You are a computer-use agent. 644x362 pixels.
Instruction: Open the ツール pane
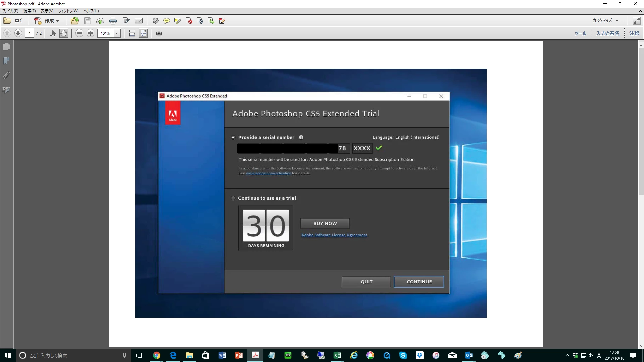(580, 33)
